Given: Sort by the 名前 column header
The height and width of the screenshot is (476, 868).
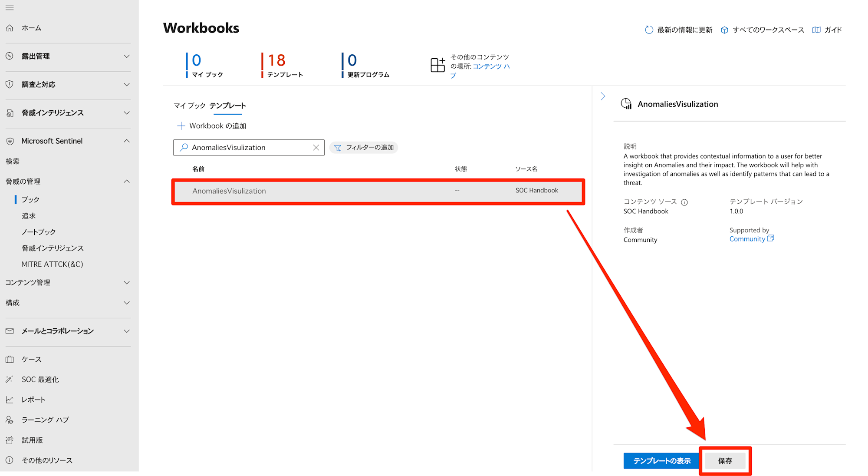Looking at the screenshot, I should pos(198,169).
